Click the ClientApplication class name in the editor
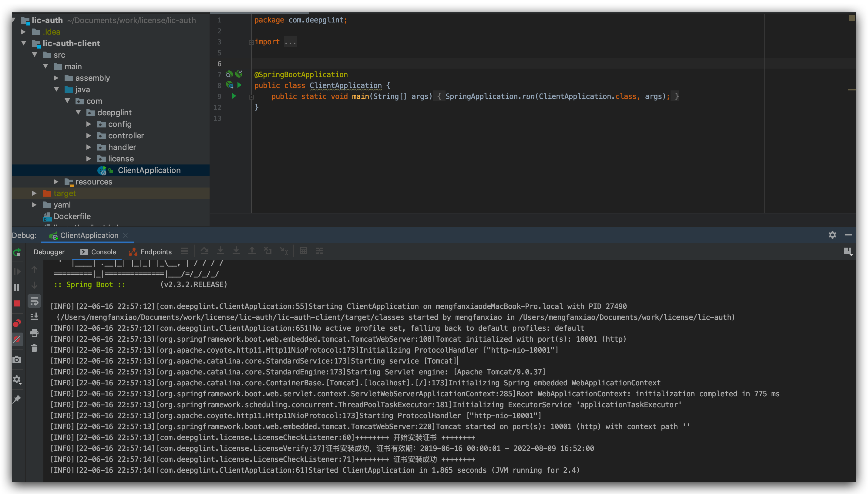868x494 pixels. (345, 86)
